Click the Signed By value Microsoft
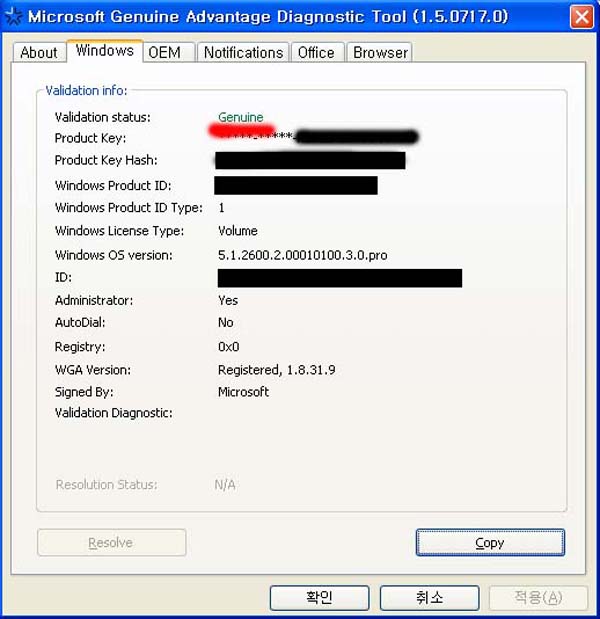Image resolution: width=600 pixels, height=619 pixels. pos(243,392)
